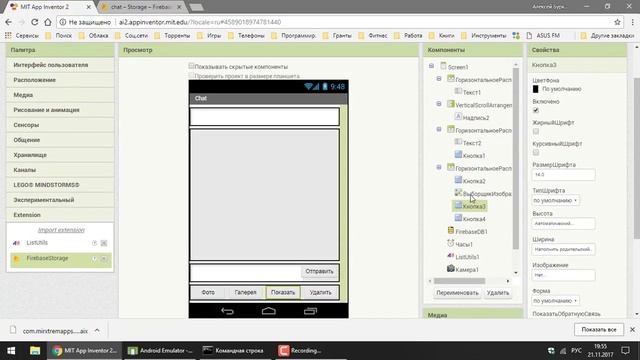Collapse the ГоризонтальноеРасположение node above Кнопка2
640x360 pixels.
pyautogui.click(x=439, y=167)
